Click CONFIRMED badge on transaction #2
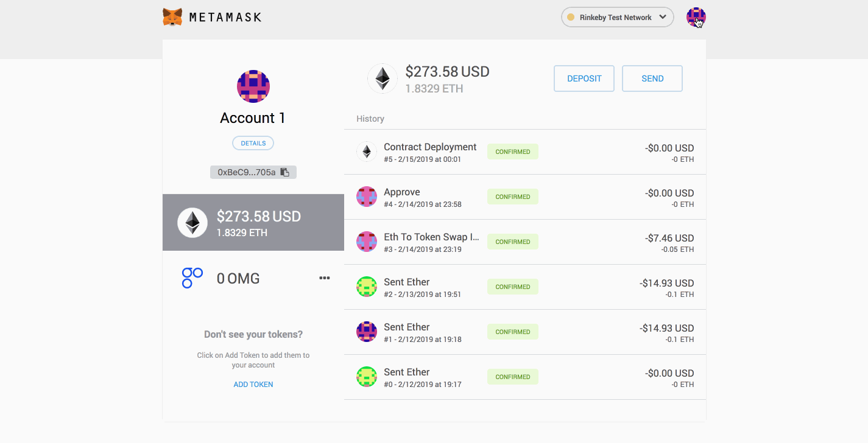868x443 pixels. (x=513, y=287)
